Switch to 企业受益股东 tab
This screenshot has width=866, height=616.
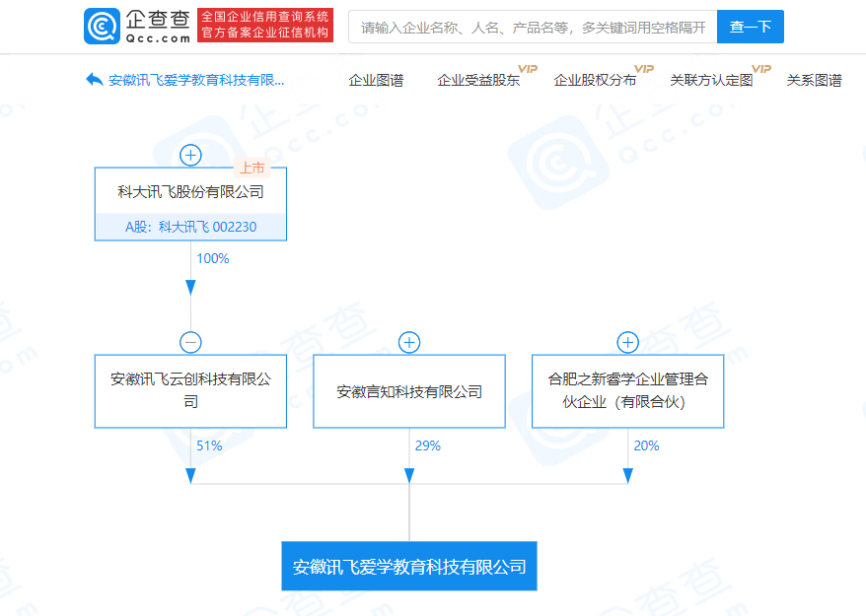(478, 81)
